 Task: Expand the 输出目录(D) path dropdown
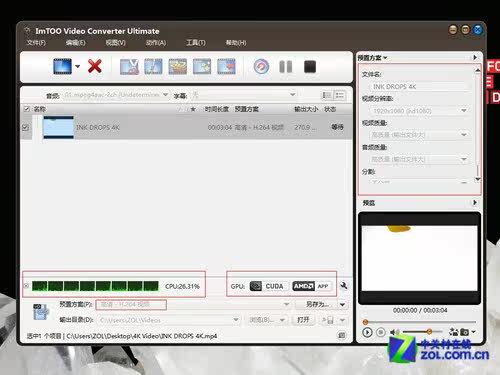coord(236,320)
